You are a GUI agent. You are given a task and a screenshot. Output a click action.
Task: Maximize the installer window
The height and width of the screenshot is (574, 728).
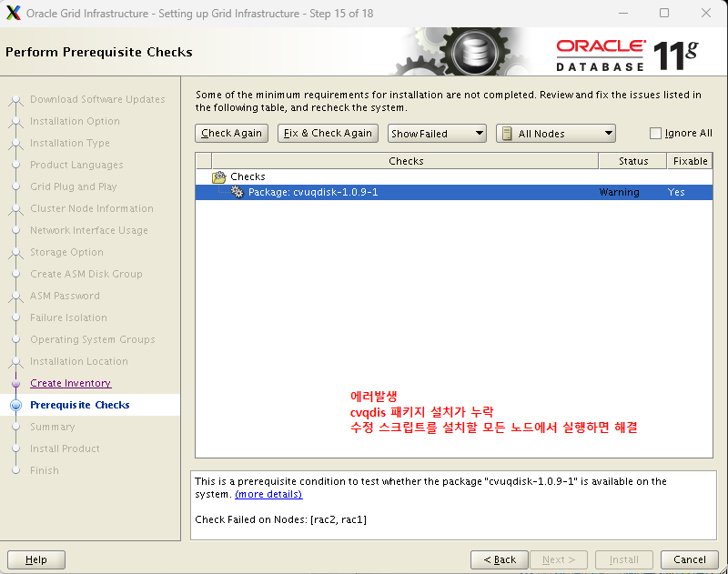click(664, 13)
